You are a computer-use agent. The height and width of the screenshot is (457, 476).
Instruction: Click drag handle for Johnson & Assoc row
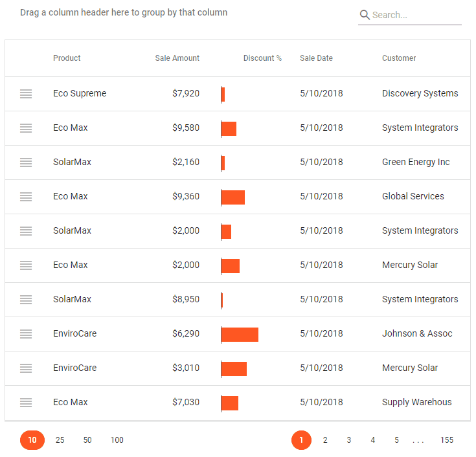(26, 334)
